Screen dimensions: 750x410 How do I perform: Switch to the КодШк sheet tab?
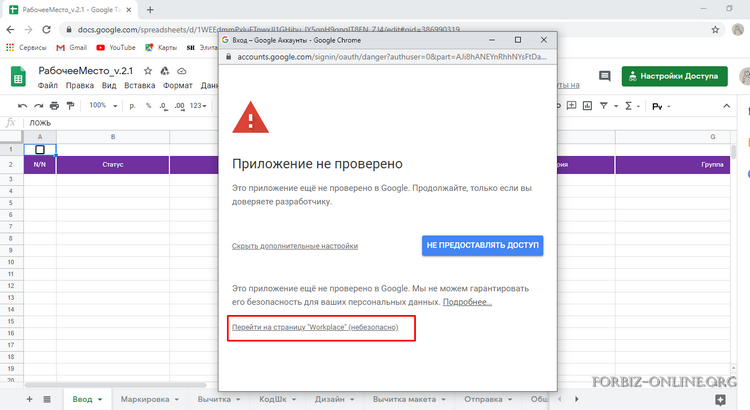[273, 399]
